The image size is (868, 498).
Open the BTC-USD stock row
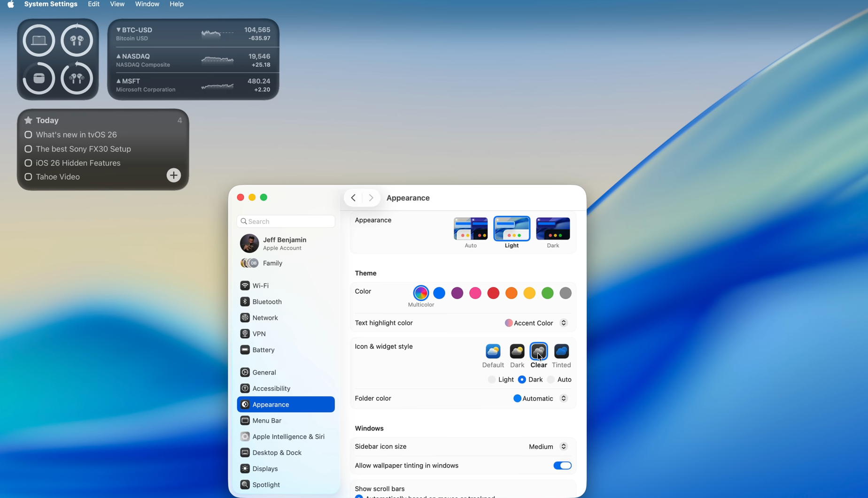pyautogui.click(x=193, y=34)
